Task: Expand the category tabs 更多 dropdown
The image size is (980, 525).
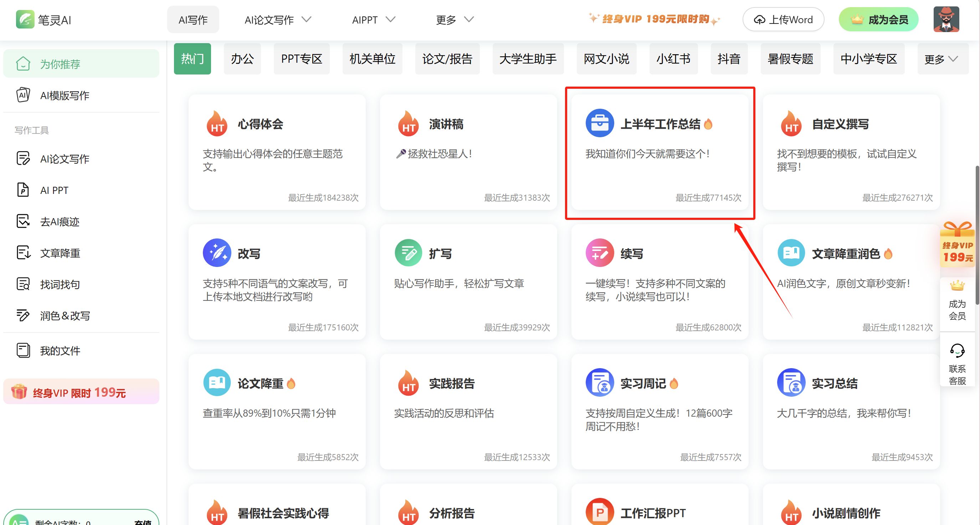Action: click(943, 59)
